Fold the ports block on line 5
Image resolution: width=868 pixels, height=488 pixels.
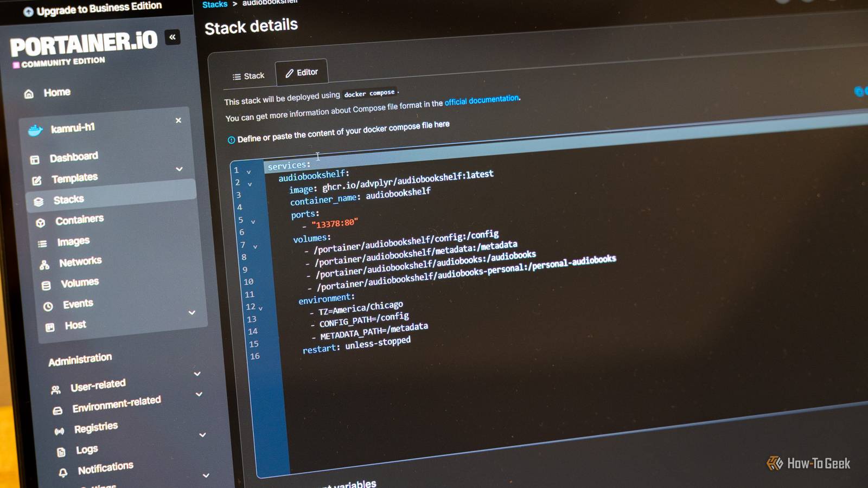(x=253, y=222)
